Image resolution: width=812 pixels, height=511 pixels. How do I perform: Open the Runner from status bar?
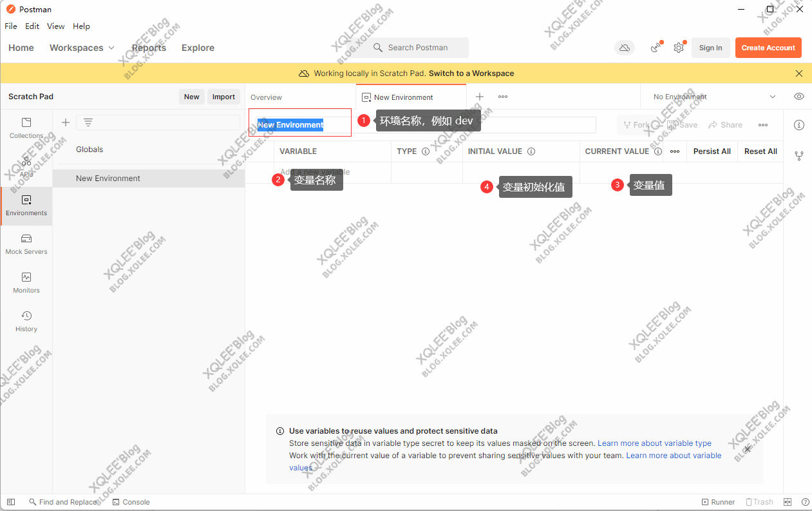pyautogui.click(x=718, y=502)
